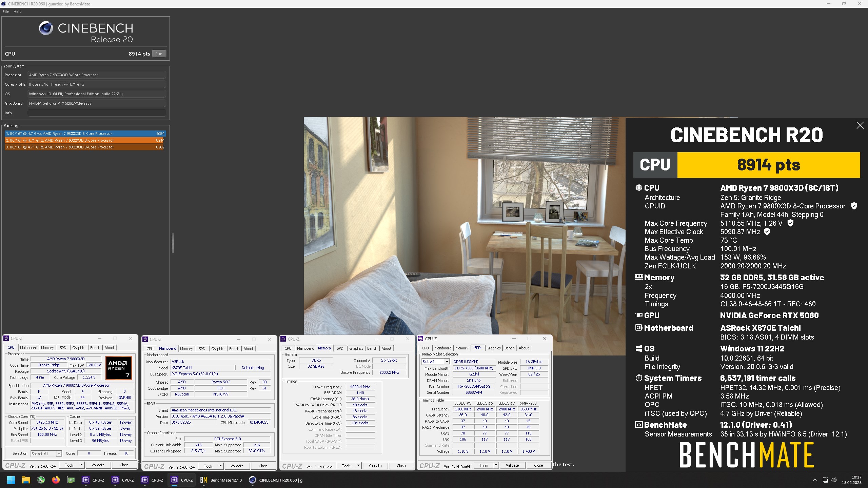868x488 pixels.
Task: Open the About tab in the Memory CPU-Z window
Action: [387, 348]
